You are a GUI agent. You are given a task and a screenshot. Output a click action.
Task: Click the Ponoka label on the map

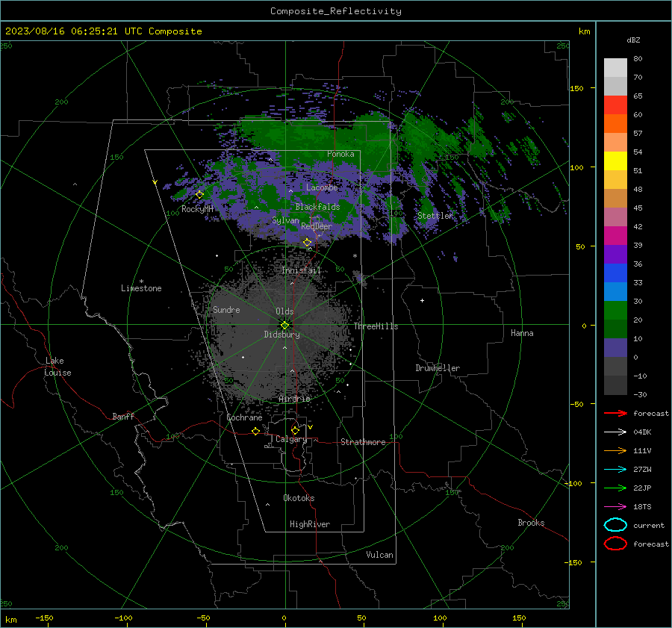[x=340, y=154]
